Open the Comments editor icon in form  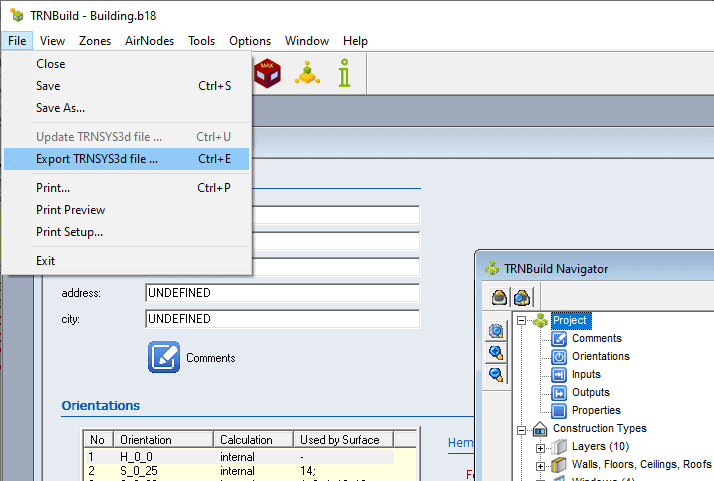pyautogui.click(x=164, y=357)
